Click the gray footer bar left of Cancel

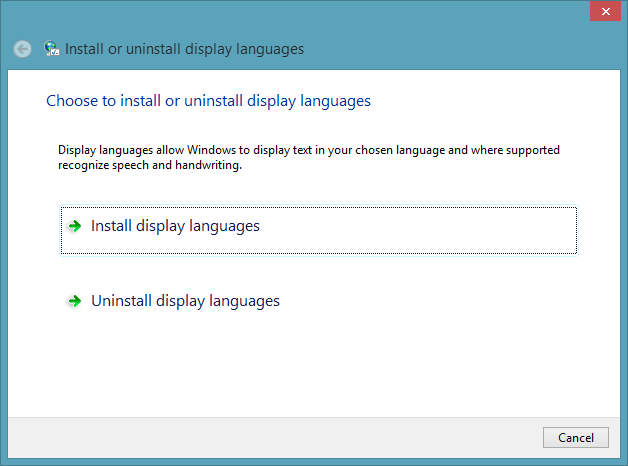click(x=272, y=438)
